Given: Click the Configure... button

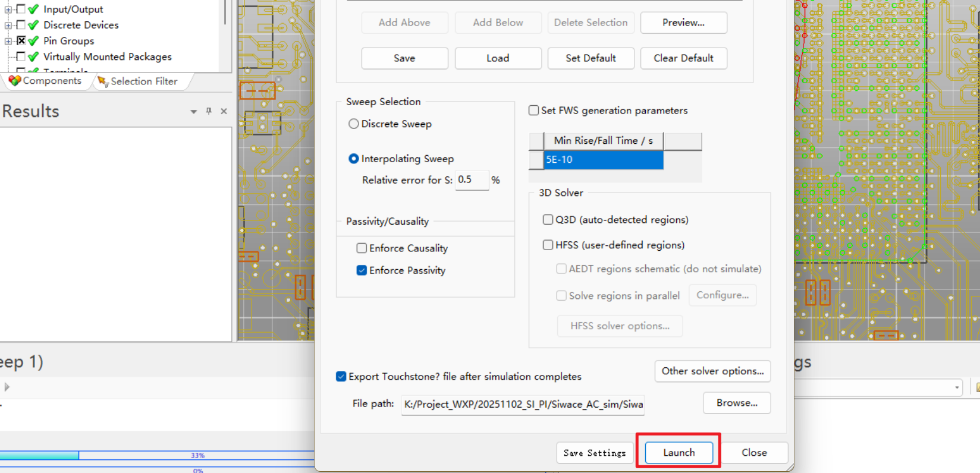Looking at the screenshot, I should coord(723,295).
